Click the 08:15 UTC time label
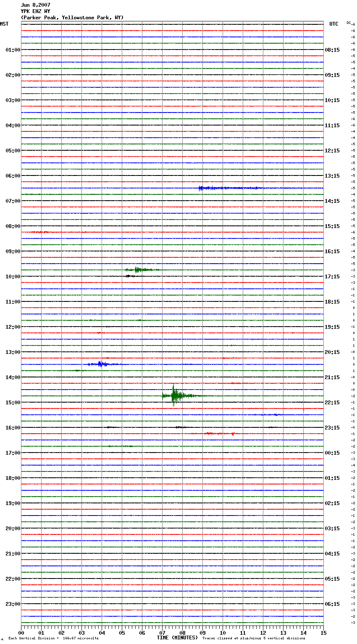The width and height of the screenshot is (357, 644). (332, 50)
